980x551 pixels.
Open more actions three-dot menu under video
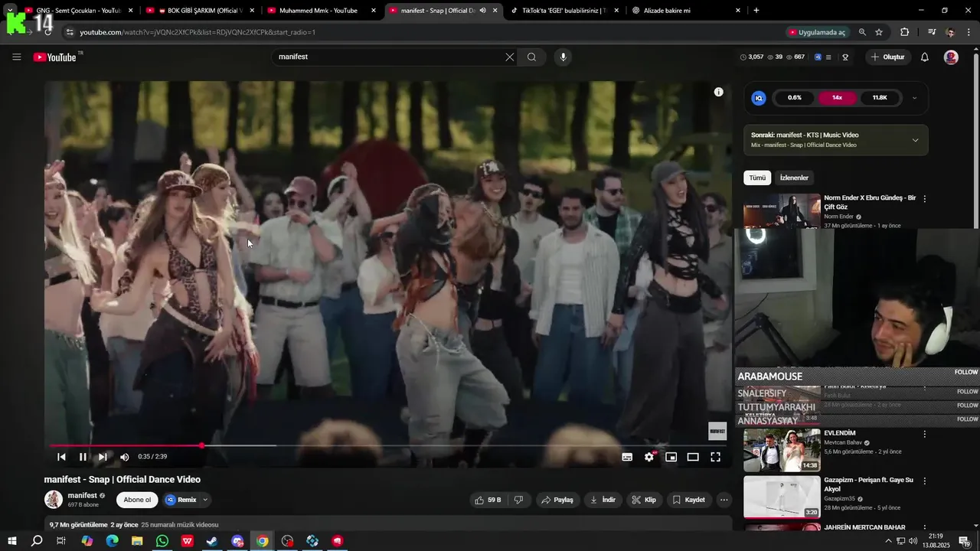(724, 500)
